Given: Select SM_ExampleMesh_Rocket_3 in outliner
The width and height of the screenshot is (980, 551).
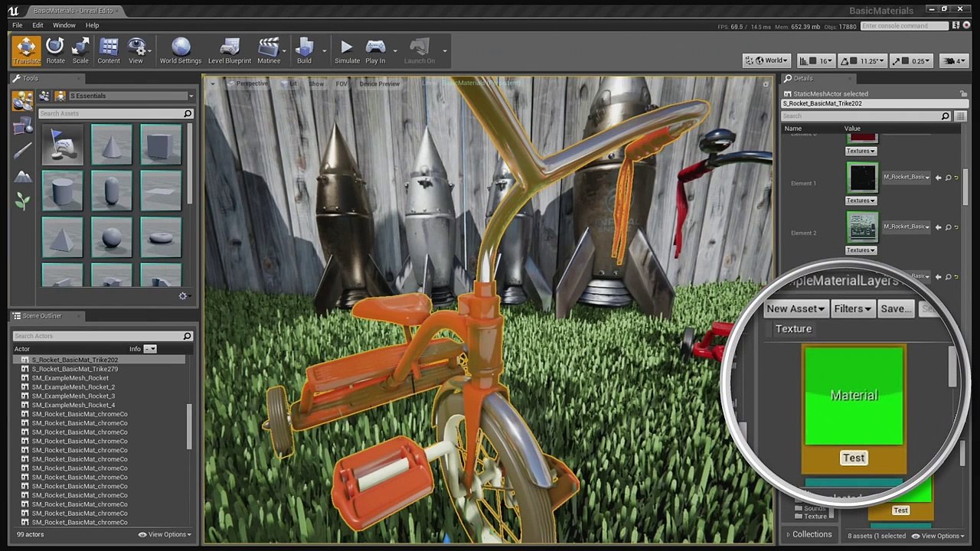Looking at the screenshot, I should tap(73, 396).
